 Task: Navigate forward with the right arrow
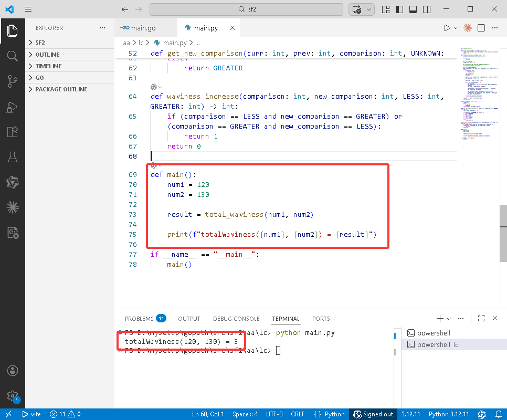pos(139,9)
